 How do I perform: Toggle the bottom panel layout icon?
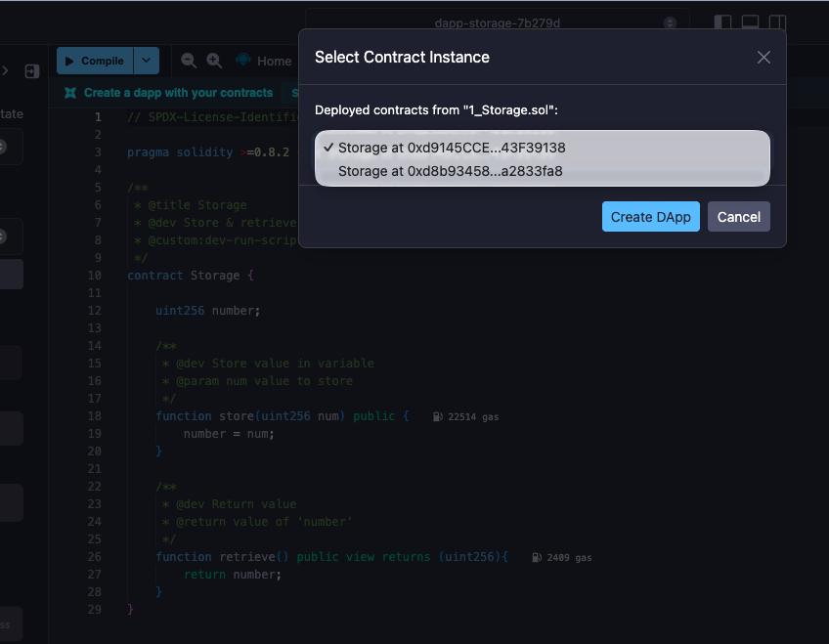[750, 22]
